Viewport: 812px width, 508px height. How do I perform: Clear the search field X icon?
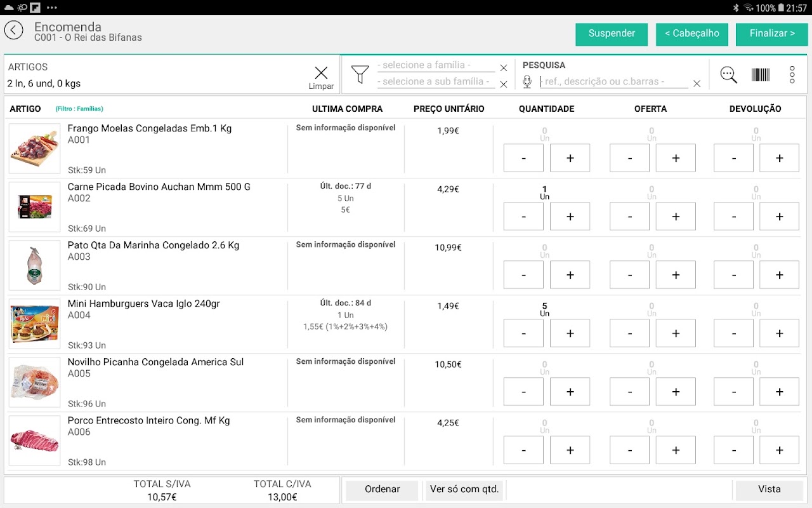pyautogui.click(x=697, y=83)
